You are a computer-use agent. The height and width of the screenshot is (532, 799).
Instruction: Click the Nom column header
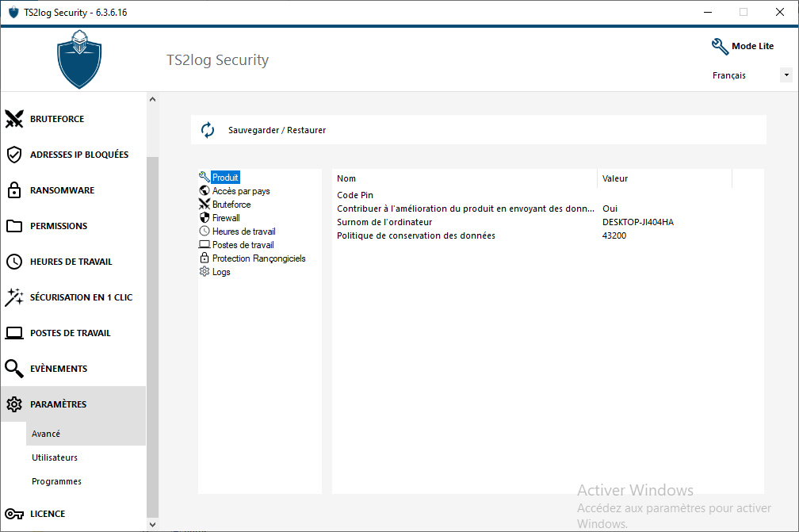(x=464, y=178)
